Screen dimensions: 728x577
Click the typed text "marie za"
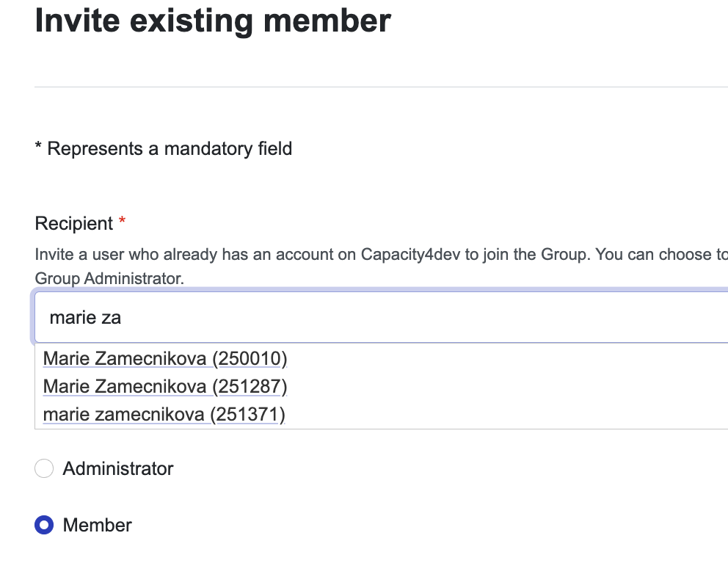click(85, 318)
